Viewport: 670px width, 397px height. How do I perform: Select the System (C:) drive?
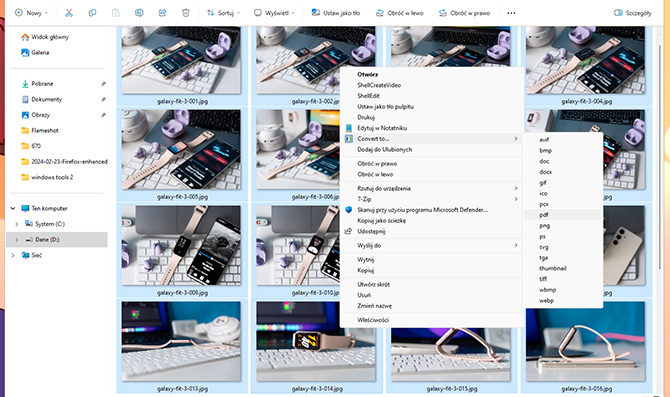pos(45,224)
